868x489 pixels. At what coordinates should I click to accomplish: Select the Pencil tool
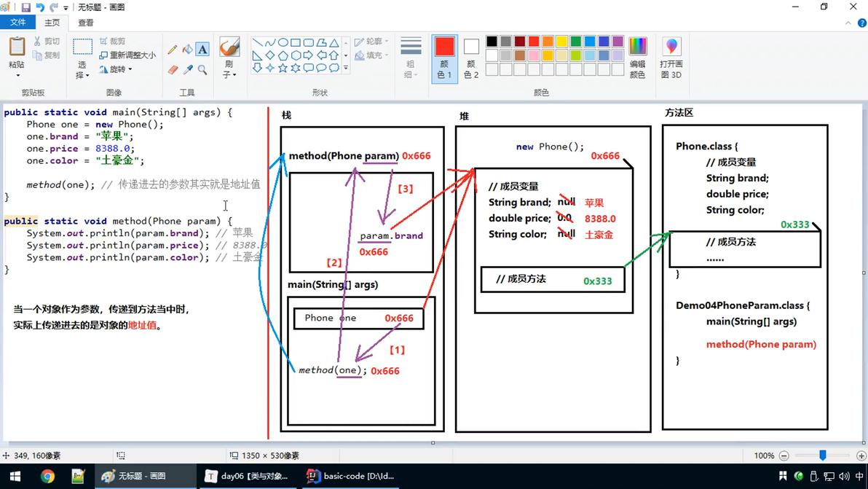pyautogui.click(x=172, y=50)
